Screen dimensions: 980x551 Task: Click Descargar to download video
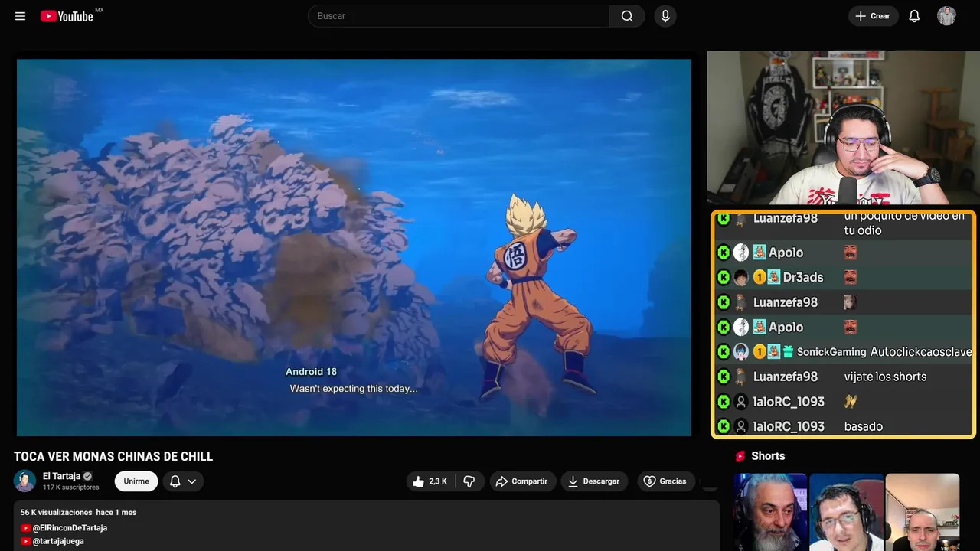594,481
